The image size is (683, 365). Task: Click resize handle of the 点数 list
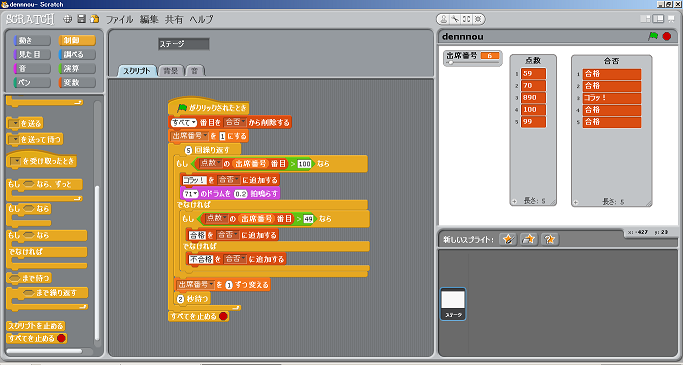tap(553, 202)
